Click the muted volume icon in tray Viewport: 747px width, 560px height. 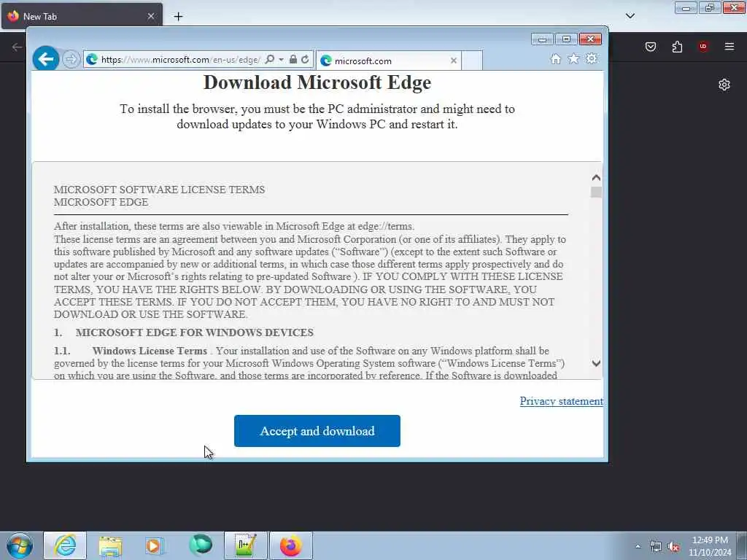pos(673,547)
